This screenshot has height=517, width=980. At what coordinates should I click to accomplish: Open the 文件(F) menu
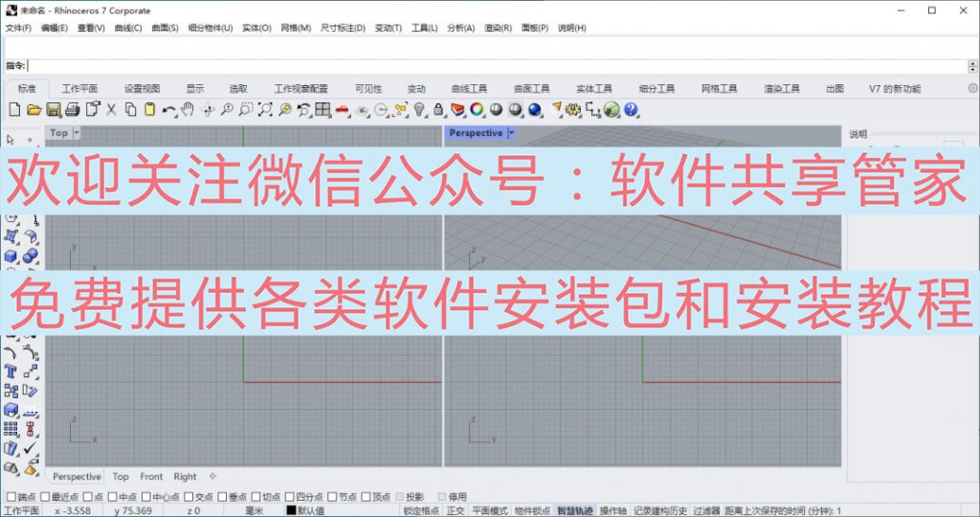point(18,28)
